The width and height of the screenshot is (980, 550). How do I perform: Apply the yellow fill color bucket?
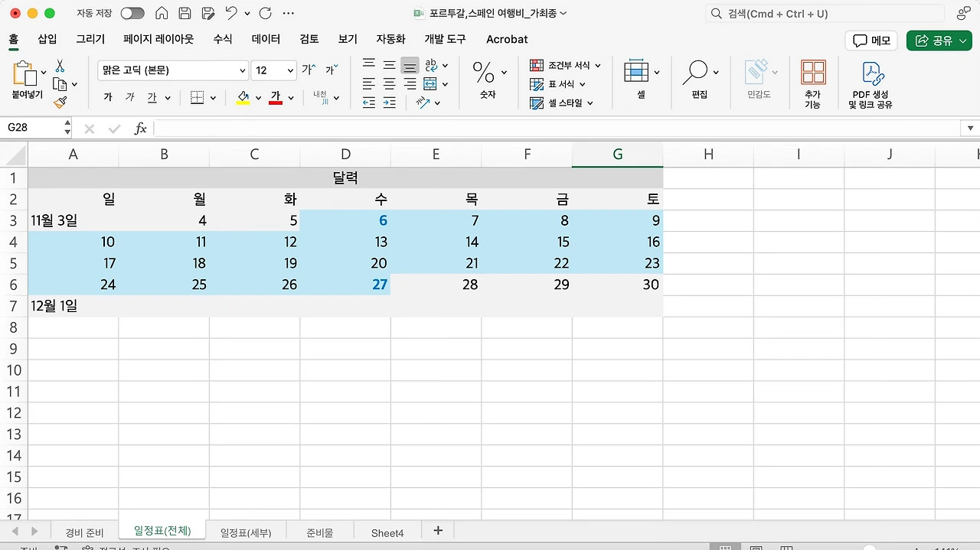tap(243, 97)
